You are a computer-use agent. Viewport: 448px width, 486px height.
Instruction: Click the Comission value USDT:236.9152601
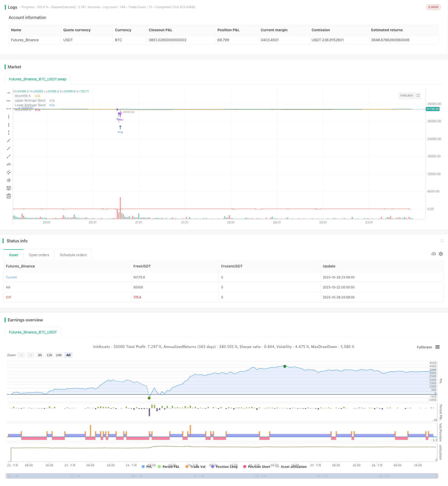coord(328,40)
